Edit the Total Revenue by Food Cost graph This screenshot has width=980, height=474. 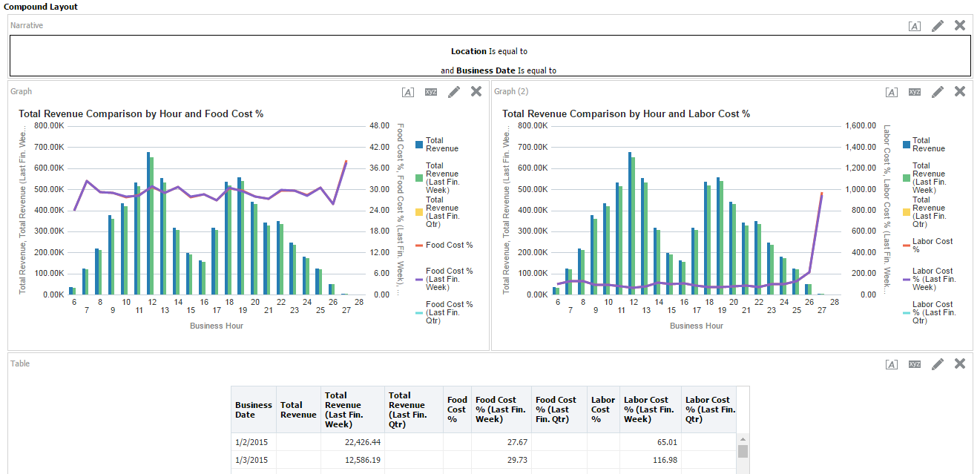[x=454, y=91]
